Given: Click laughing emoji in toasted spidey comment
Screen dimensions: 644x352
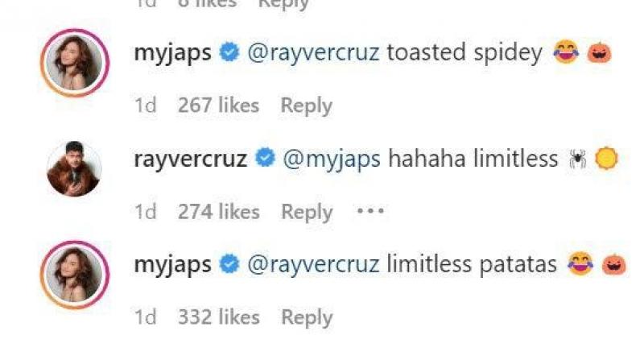Looking at the screenshot, I should 567,53.
